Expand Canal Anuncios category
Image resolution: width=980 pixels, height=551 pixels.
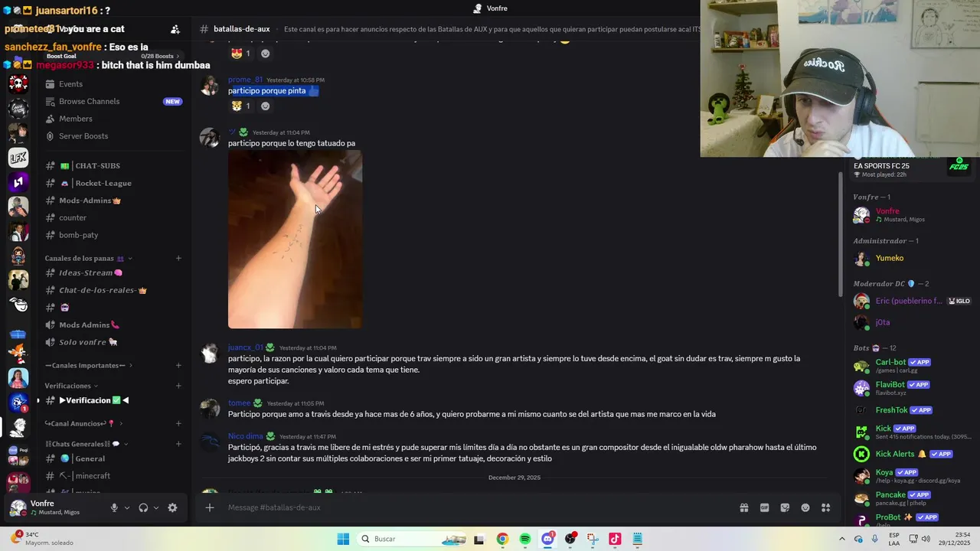(x=83, y=423)
